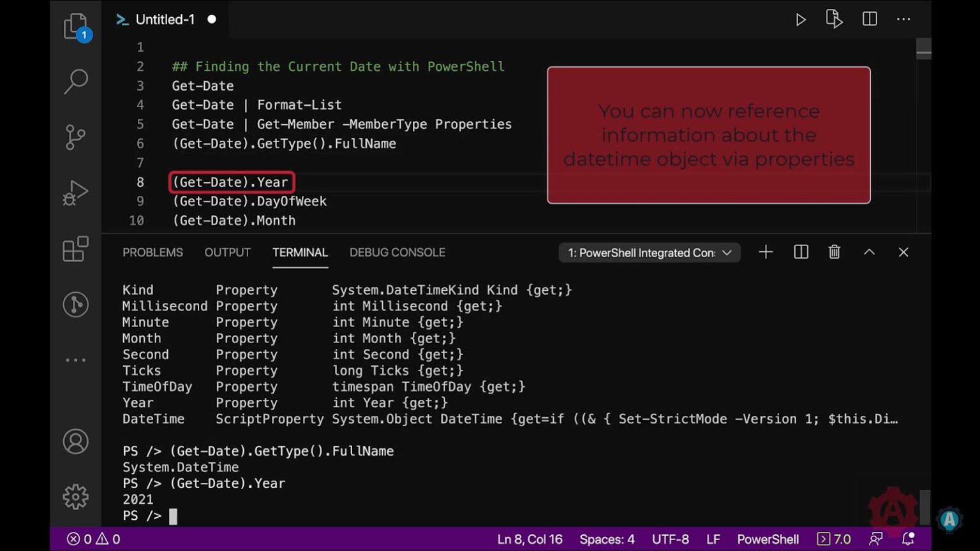The image size is (980, 551).
Task: Kill terminal with trash icon
Action: coord(834,253)
